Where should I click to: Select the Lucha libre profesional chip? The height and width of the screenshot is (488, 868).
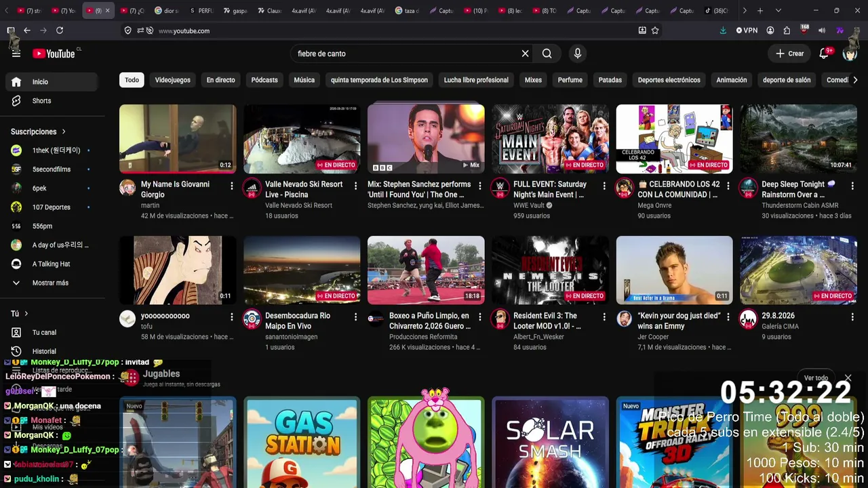[476, 80]
